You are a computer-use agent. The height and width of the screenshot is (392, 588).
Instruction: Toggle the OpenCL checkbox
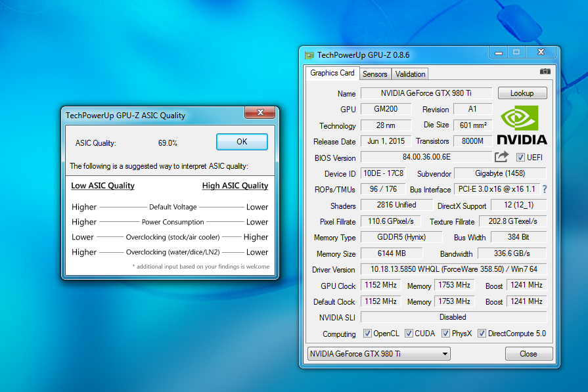point(367,334)
